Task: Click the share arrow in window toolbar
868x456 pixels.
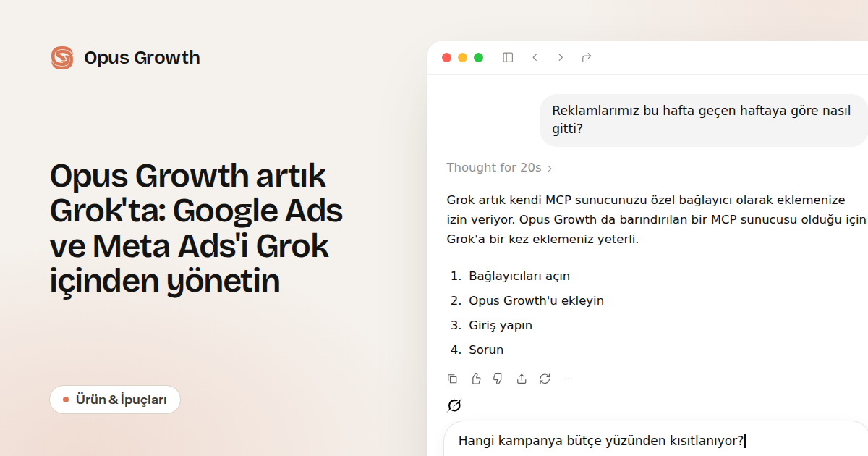Action: [x=587, y=57]
